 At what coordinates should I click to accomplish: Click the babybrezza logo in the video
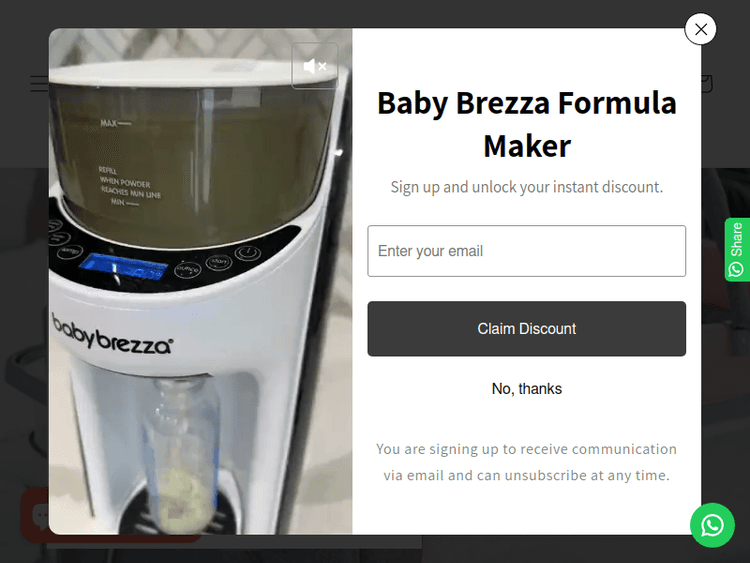(112, 335)
